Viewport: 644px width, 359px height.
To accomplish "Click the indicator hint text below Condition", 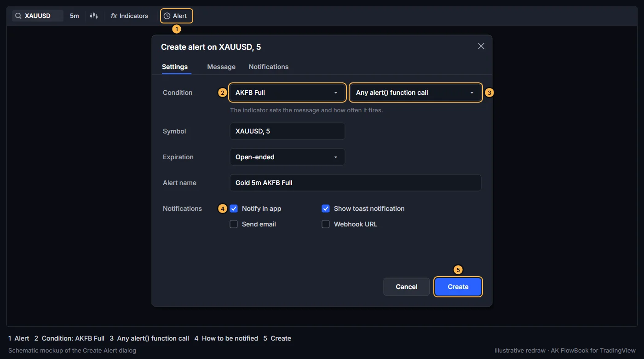I will pos(306,110).
